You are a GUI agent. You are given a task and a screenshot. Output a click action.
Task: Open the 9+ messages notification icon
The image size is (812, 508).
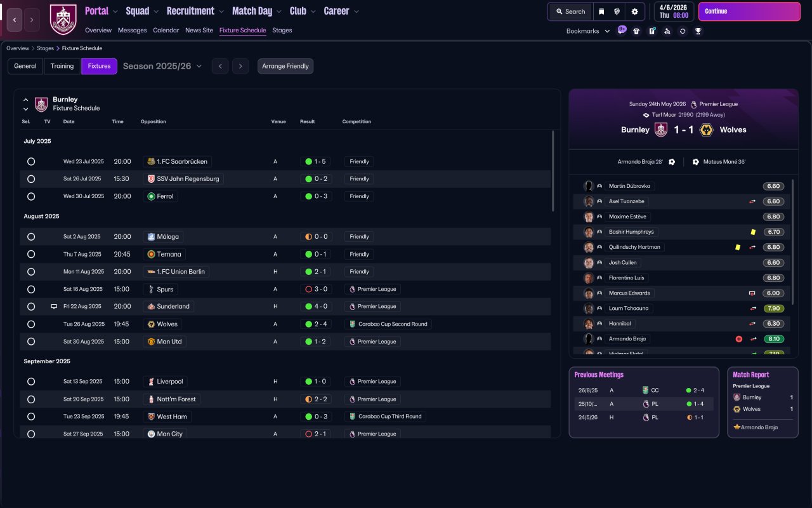[622, 30]
